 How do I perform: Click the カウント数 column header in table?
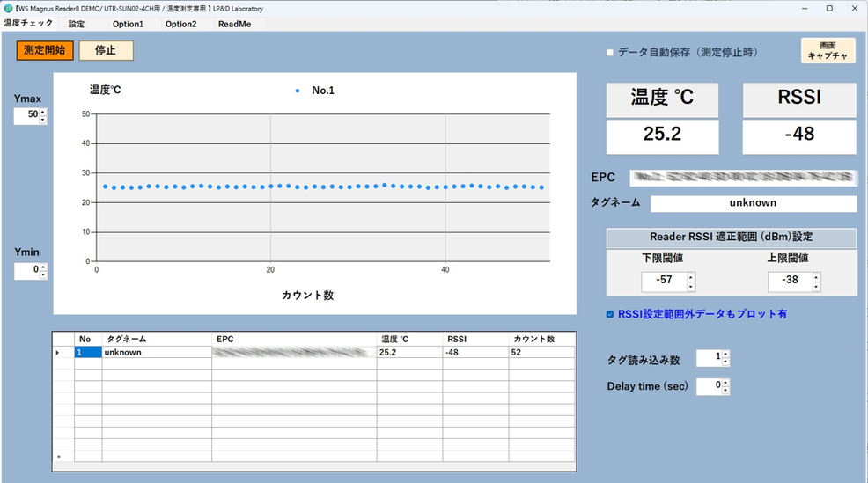click(x=540, y=339)
